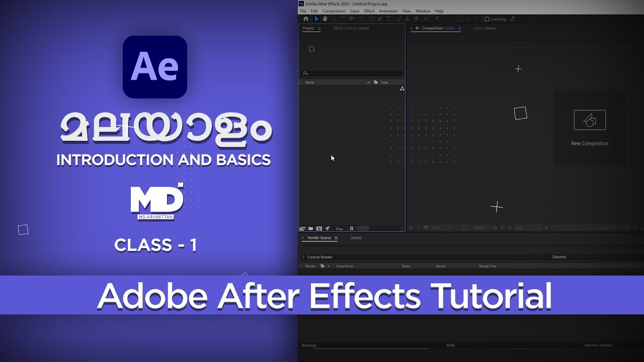The image size is (644, 362).
Task: Select the Roto Brush tool
Action: (427, 19)
